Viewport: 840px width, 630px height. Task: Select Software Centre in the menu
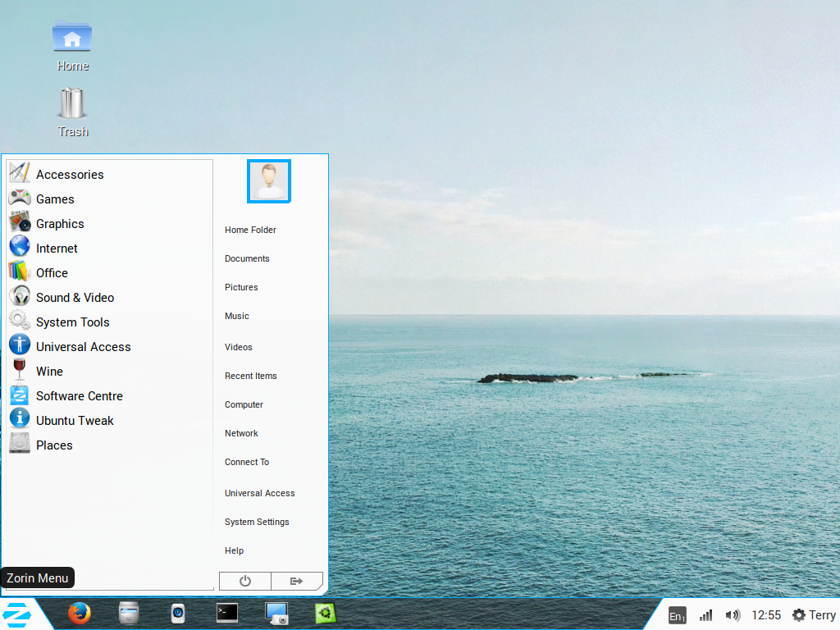[x=79, y=396]
